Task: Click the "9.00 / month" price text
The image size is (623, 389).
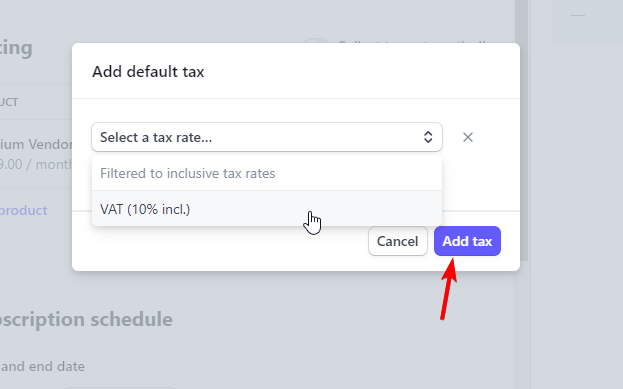Action: pos(36,164)
